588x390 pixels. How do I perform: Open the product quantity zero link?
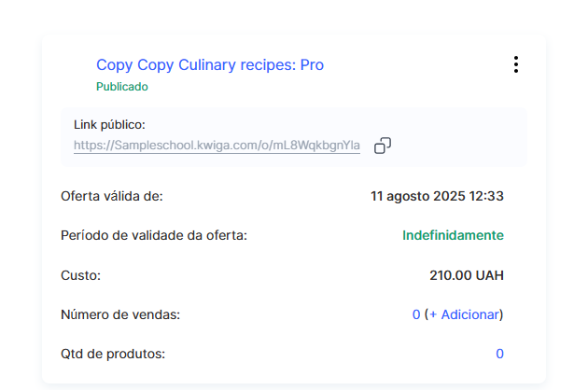pos(499,354)
